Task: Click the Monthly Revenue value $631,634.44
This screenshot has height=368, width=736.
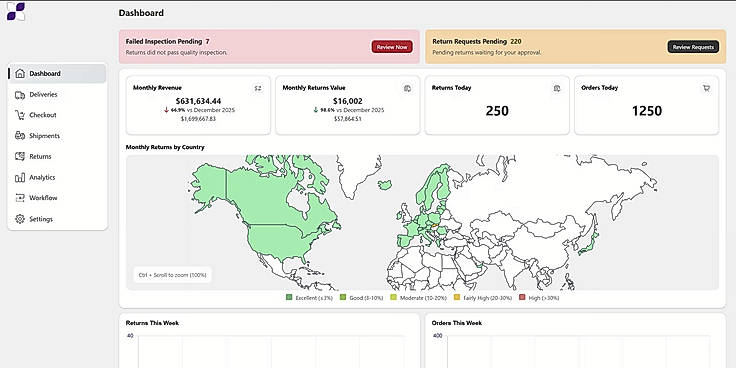Action: click(198, 101)
